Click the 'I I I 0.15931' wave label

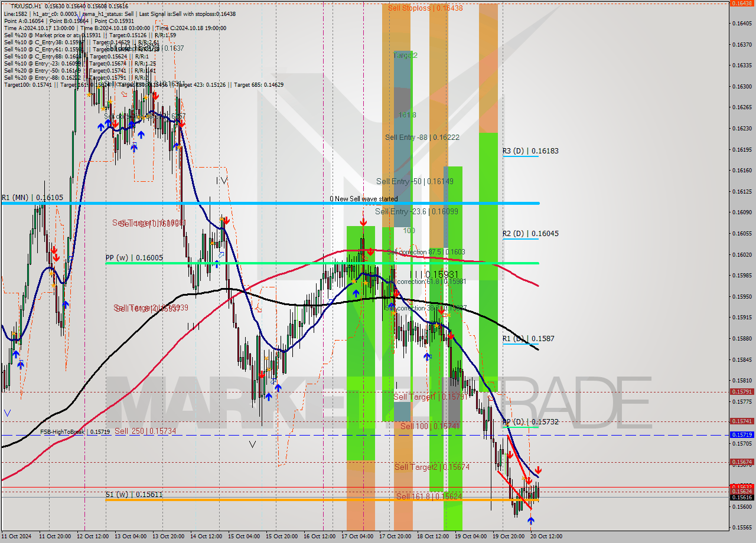(x=434, y=274)
